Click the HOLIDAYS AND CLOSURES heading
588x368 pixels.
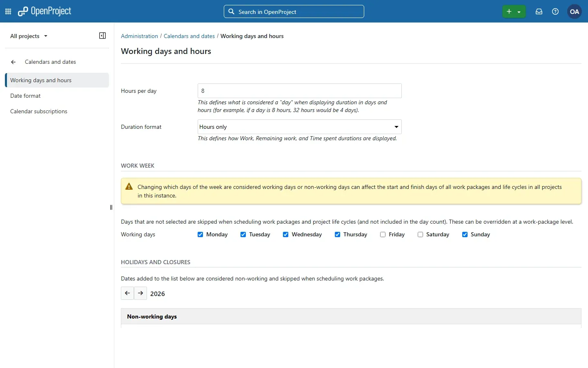point(156,262)
